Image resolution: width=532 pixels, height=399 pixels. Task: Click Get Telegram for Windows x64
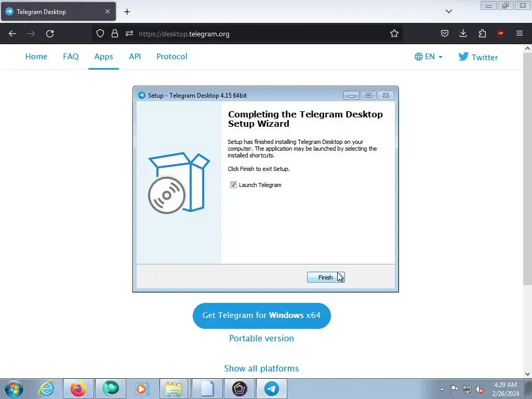coord(262,315)
